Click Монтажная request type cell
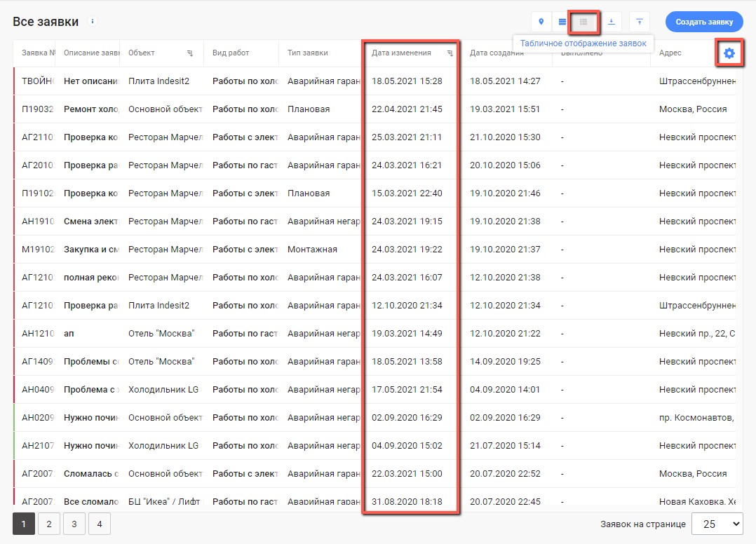 pyautogui.click(x=313, y=249)
